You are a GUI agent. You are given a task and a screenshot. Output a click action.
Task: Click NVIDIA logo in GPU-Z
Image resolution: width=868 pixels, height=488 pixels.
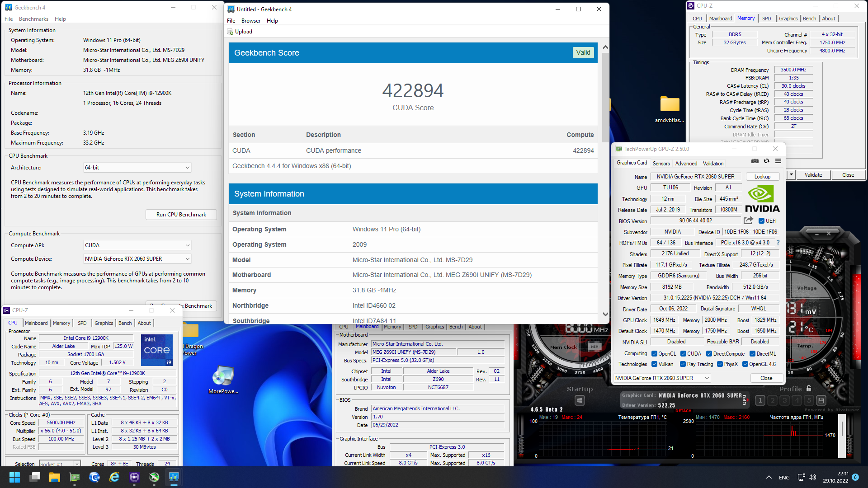(x=762, y=198)
